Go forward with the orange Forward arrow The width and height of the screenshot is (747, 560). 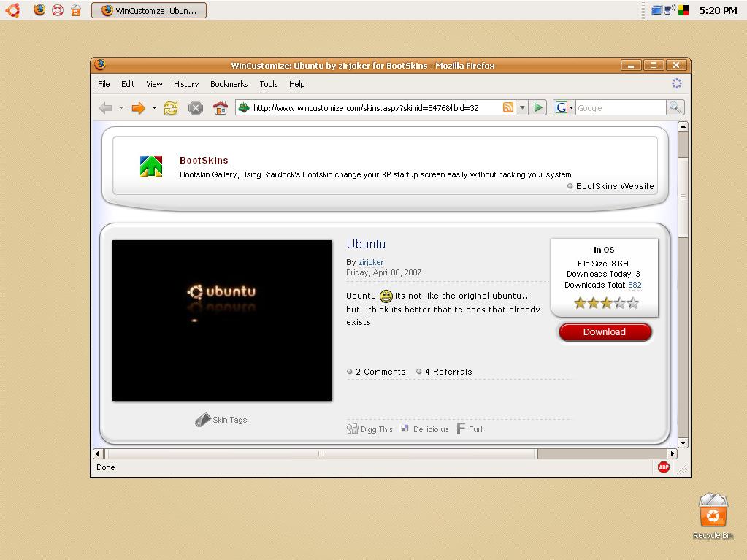[138, 108]
